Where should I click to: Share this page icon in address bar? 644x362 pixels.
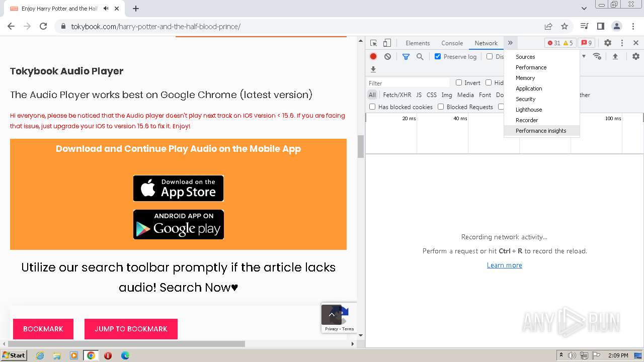548,26
